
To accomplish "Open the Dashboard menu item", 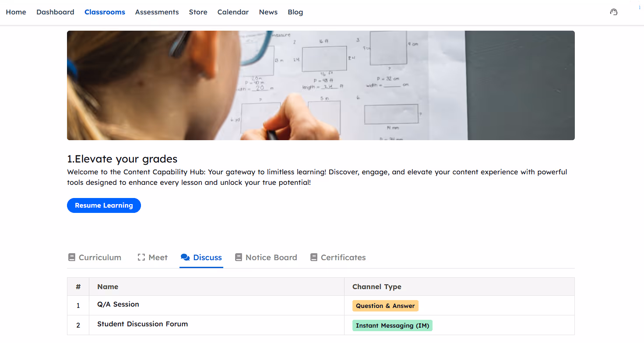I will pos(55,12).
